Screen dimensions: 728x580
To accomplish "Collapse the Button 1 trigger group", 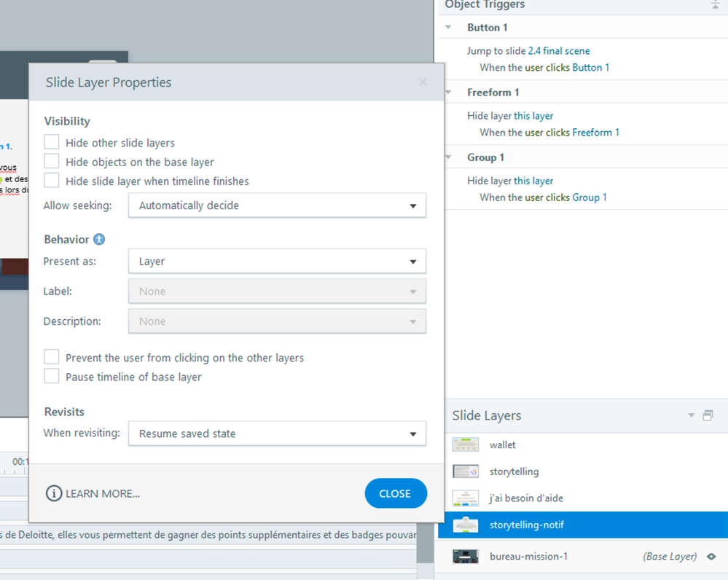I will point(448,27).
